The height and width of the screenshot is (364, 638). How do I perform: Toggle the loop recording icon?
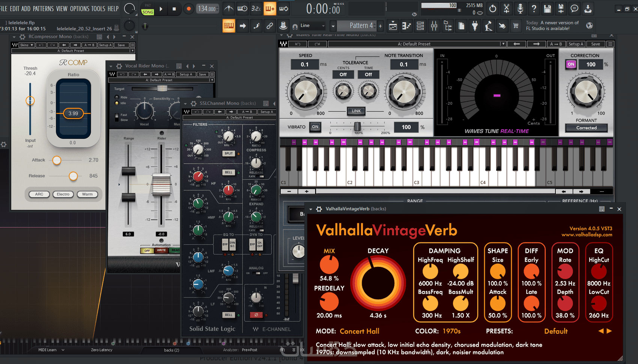click(284, 9)
